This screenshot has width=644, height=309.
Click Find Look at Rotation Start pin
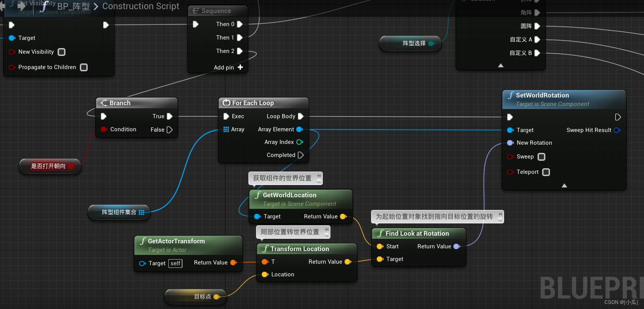[380, 246]
